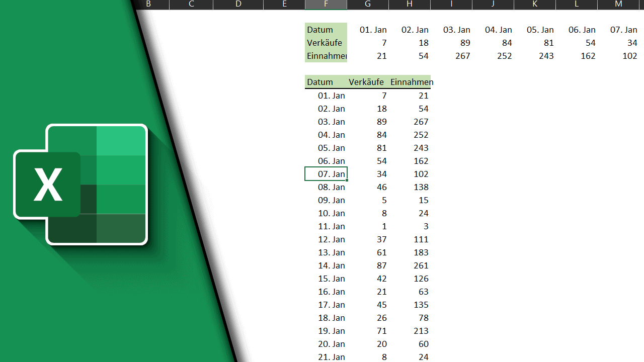Click value 102 in column M

coord(629,56)
